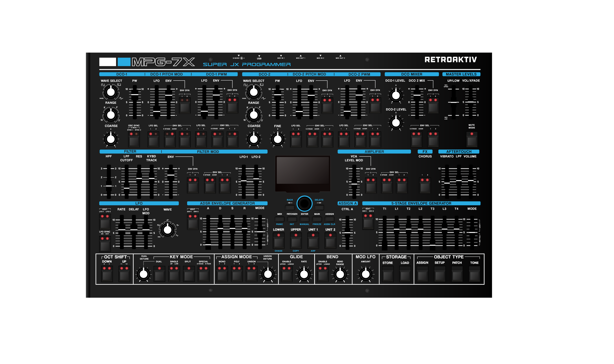This screenshot has height=364, width=614.
Task: Select the UPPER part
Action: (x=295, y=241)
